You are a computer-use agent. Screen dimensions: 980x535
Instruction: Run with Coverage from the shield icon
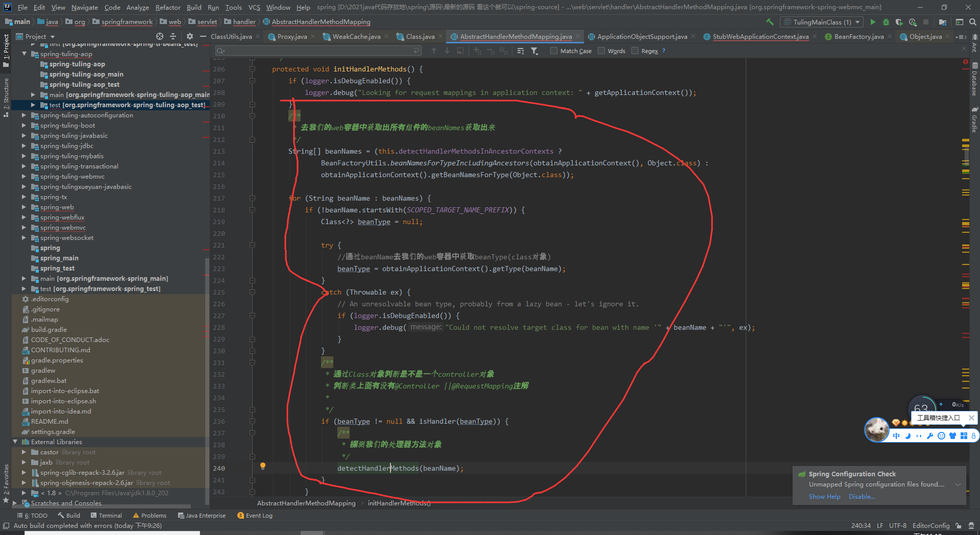click(x=899, y=22)
